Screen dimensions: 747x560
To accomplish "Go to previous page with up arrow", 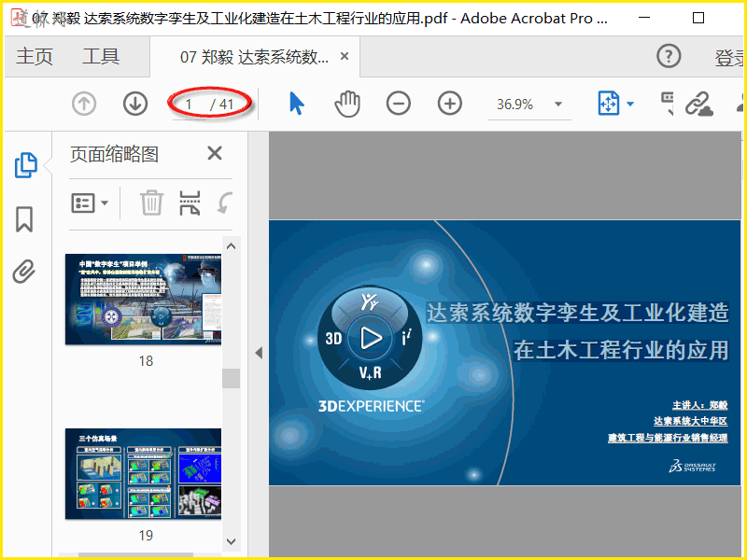I will click(84, 104).
